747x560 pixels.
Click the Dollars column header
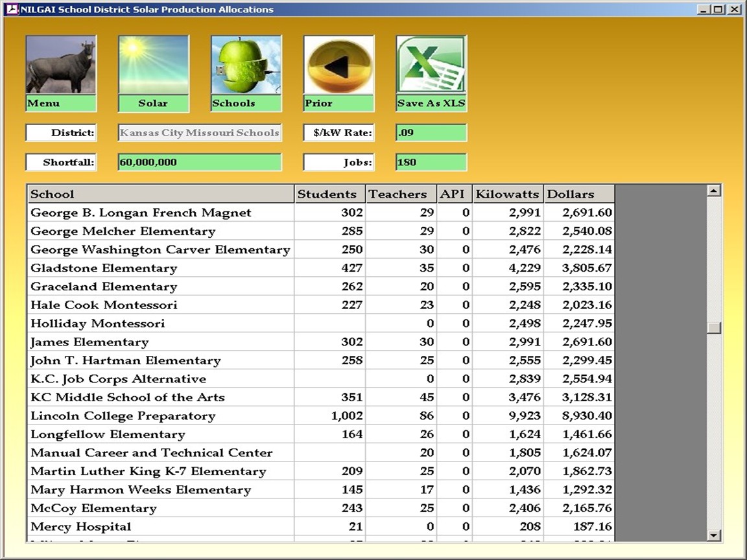(x=578, y=194)
